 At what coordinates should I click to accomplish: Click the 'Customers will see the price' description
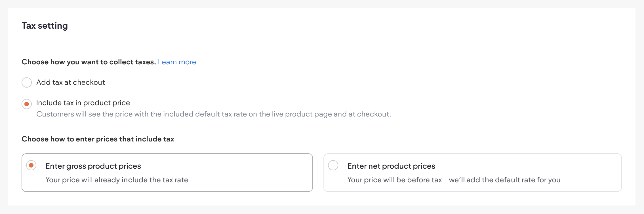(213, 114)
